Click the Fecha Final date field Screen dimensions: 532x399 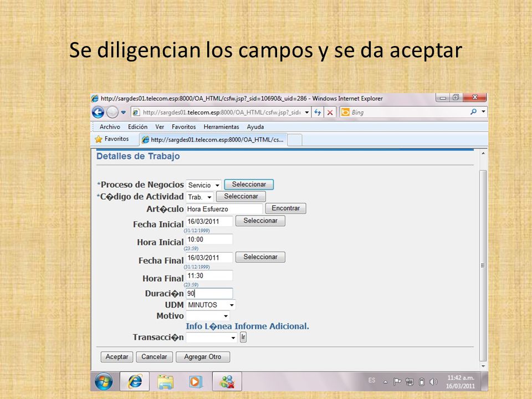click(209, 258)
